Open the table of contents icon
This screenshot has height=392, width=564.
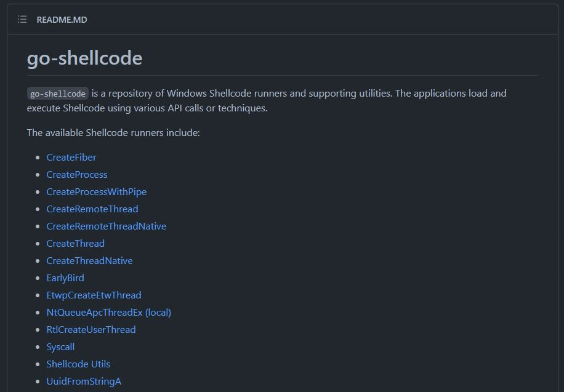click(x=22, y=19)
